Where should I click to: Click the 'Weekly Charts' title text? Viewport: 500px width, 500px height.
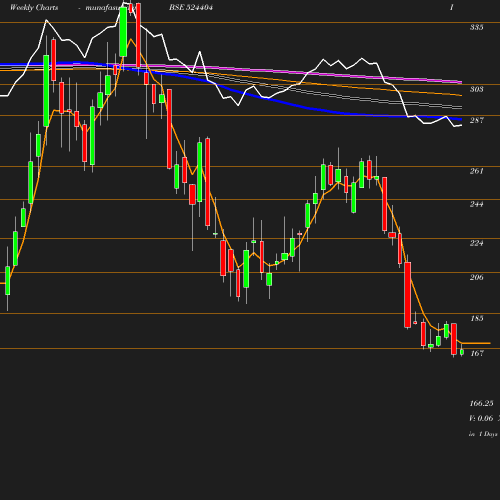pyautogui.click(x=34, y=8)
